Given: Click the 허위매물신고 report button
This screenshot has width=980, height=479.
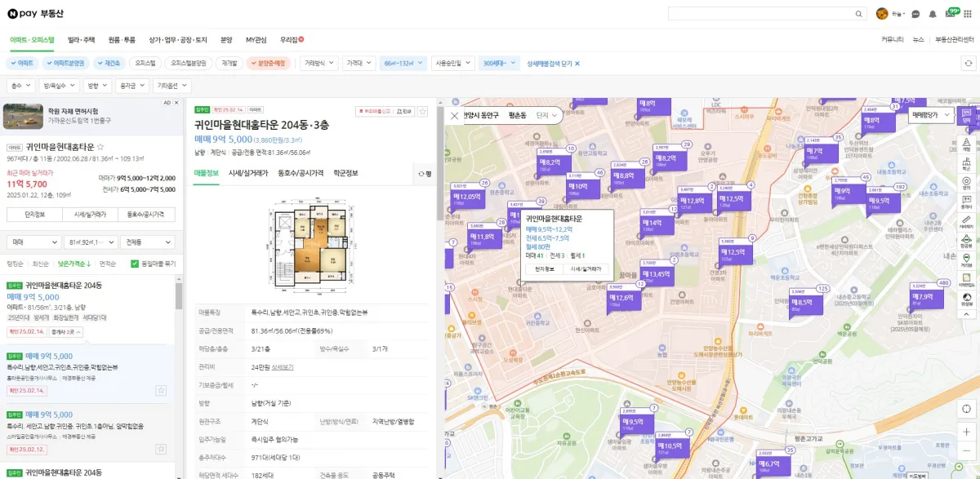Looking at the screenshot, I should [x=374, y=111].
